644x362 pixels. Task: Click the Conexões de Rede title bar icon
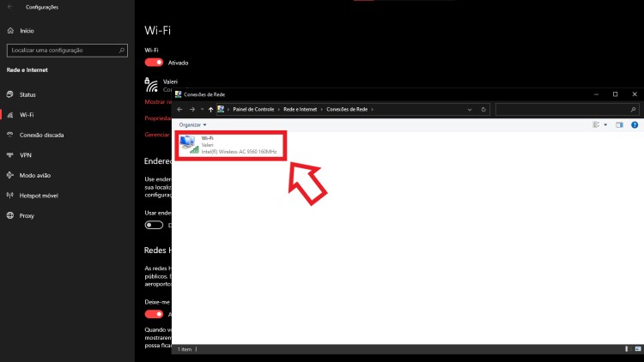coord(179,94)
